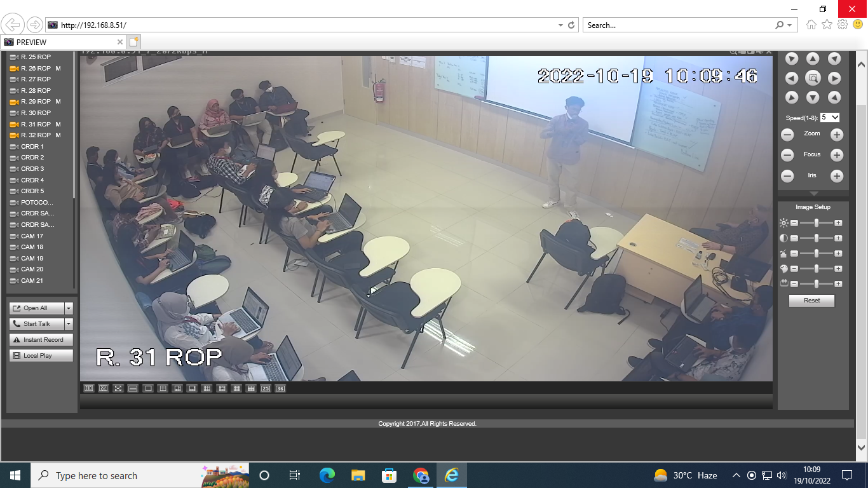Pan camera right with PTZ arrow
The height and width of the screenshot is (488, 868).
coord(834,78)
